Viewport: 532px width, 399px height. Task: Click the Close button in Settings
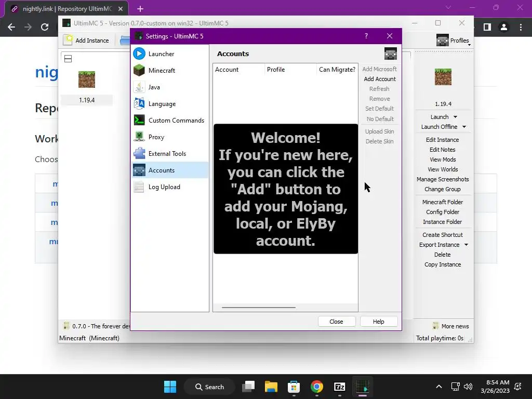coord(336,322)
